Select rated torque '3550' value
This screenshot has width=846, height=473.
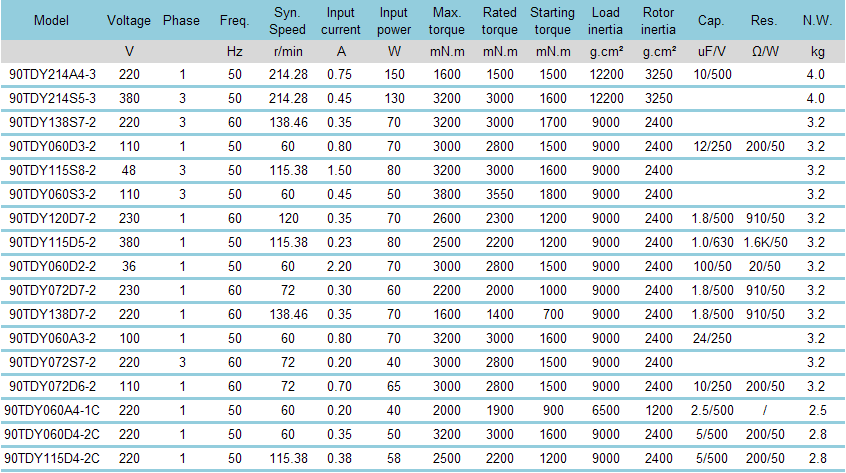click(500, 194)
